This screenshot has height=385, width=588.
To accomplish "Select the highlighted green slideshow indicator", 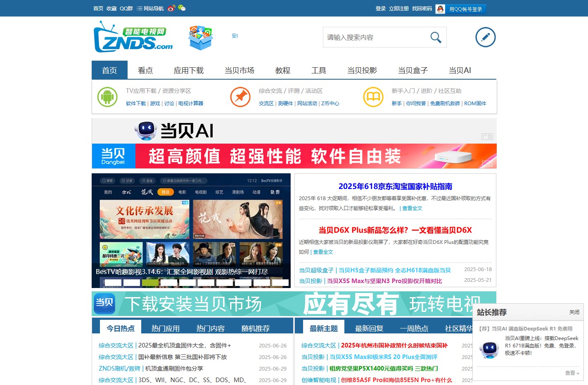I will pyautogui.click(x=150, y=283).
